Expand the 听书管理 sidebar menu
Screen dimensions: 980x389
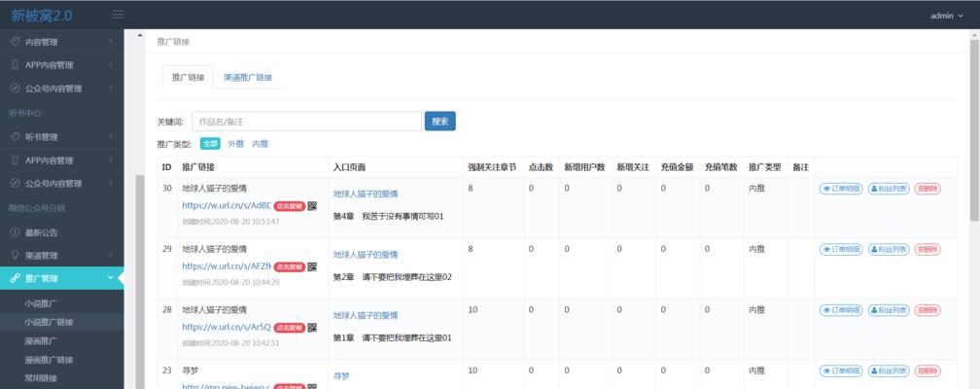62,137
